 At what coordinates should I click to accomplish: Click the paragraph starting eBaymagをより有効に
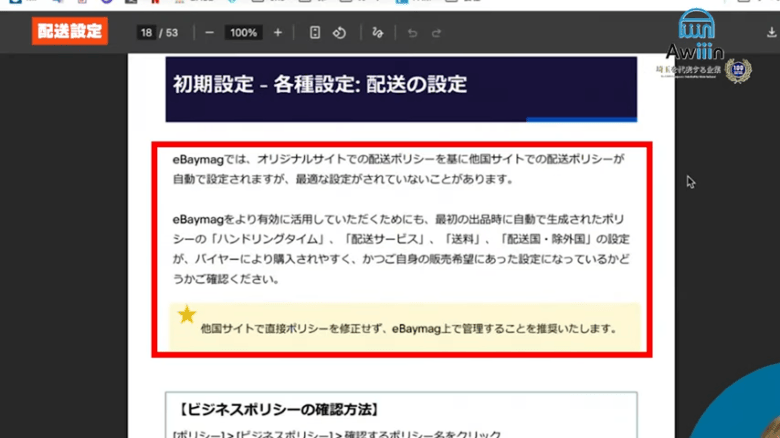pyautogui.click(x=400, y=248)
